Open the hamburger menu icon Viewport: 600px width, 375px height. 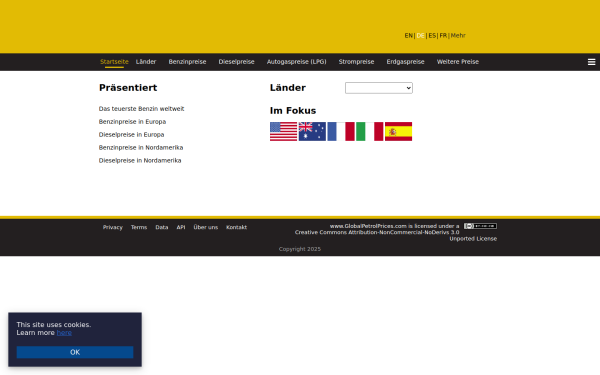[591, 62]
